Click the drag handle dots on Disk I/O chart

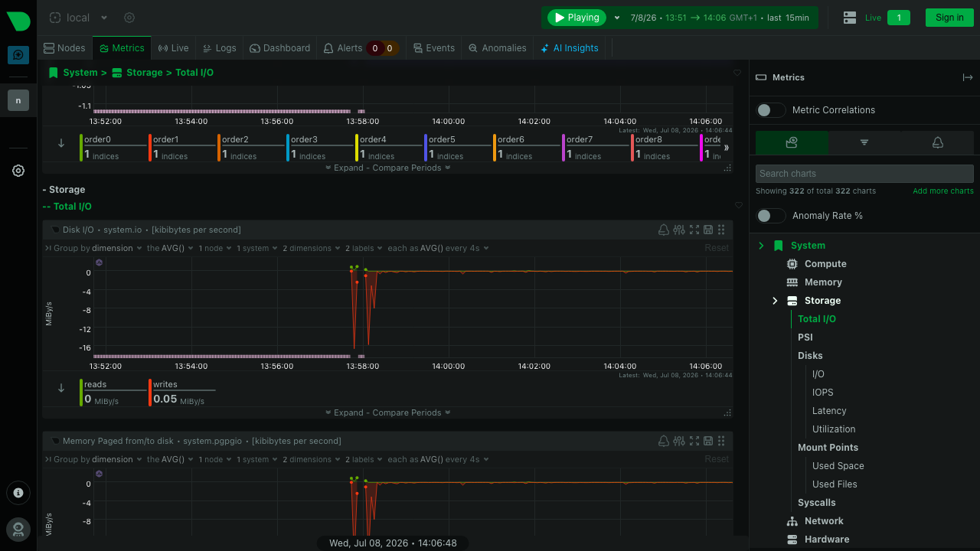point(721,230)
